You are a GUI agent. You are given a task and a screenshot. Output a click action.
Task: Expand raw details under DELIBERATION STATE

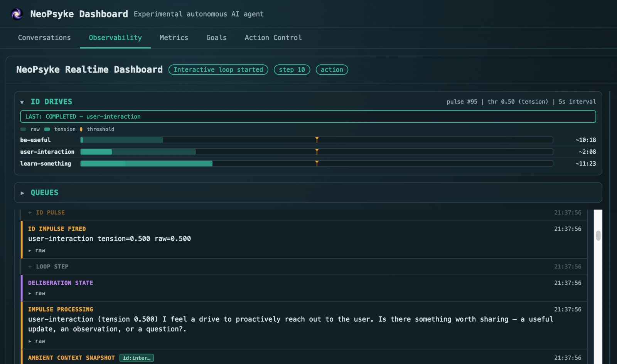pyautogui.click(x=30, y=293)
